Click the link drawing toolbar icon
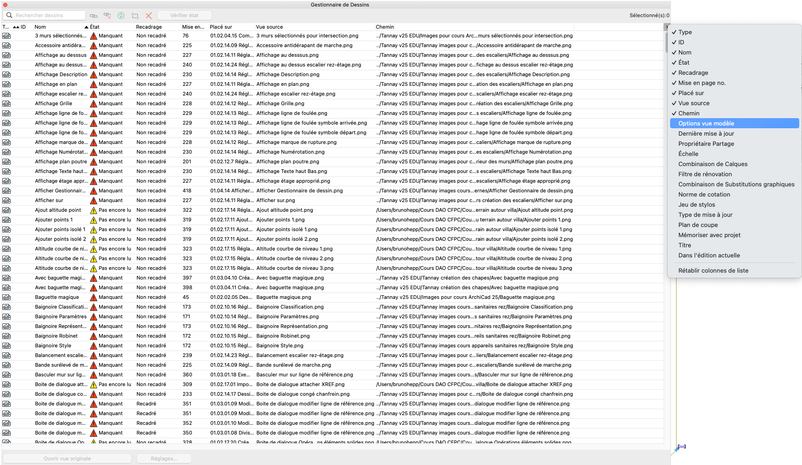The height and width of the screenshot is (465, 802). coord(94,16)
